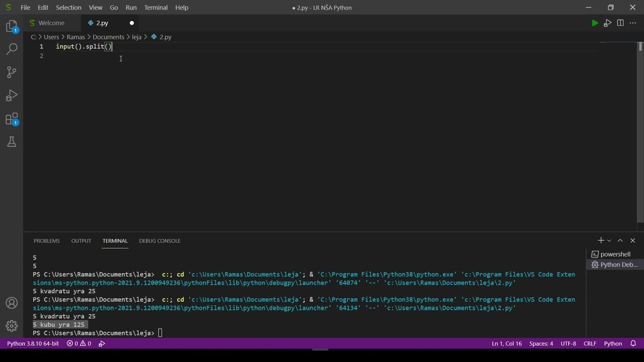Open the Extensions view
Image resolution: width=644 pixels, height=362 pixels.
[x=12, y=119]
